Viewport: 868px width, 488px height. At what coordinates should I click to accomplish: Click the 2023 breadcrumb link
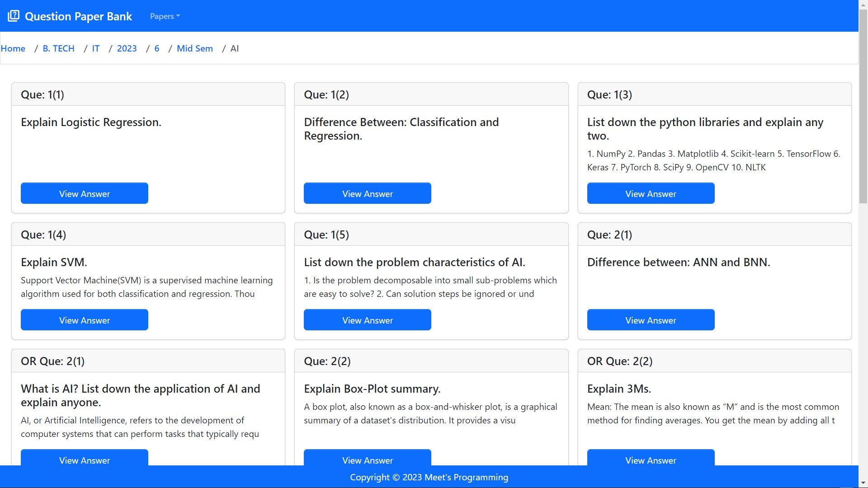pyautogui.click(x=127, y=48)
